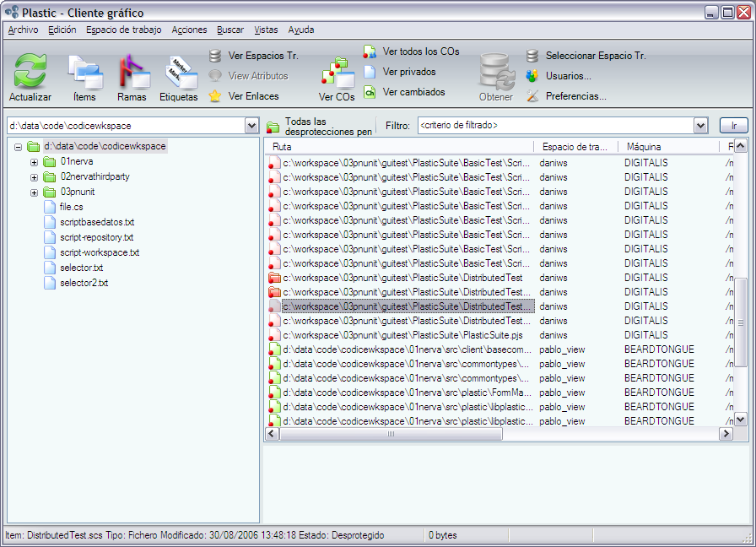Viewport: 756px width, 547px height.
Task: Click the Usuarios... label
Action: (569, 76)
